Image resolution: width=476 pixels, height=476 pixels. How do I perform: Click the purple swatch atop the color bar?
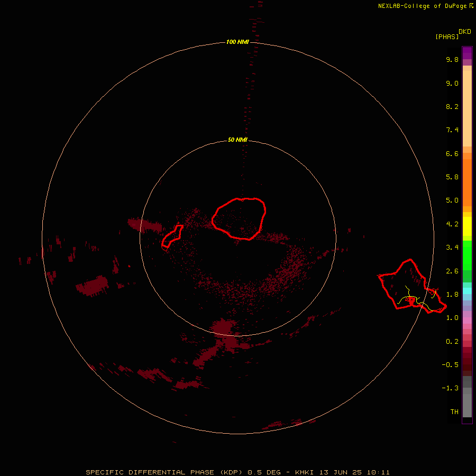click(467, 53)
